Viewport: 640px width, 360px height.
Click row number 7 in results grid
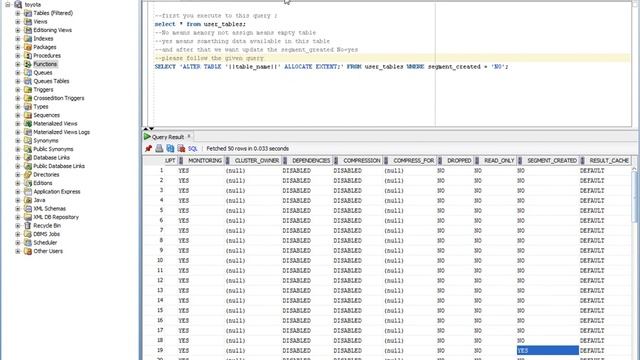tap(160, 230)
